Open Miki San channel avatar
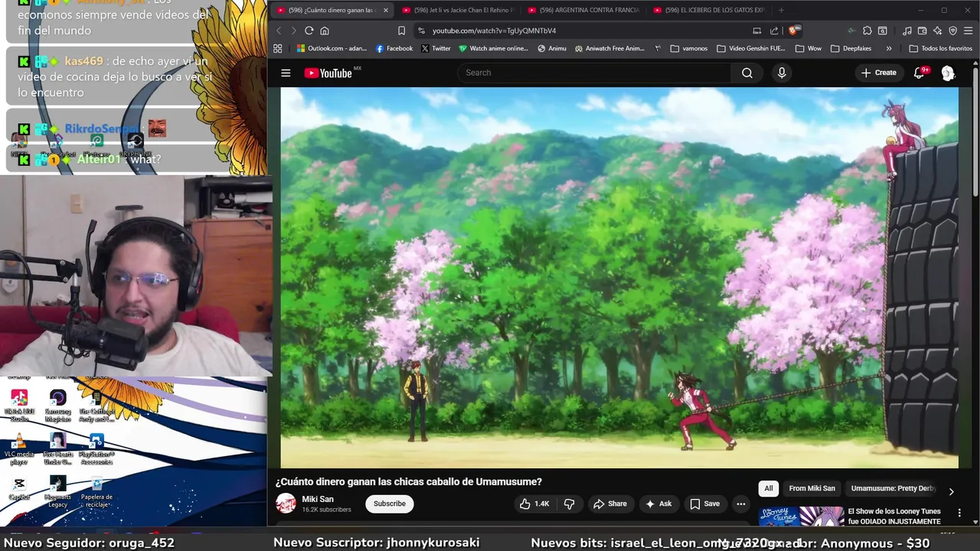This screenshot has height=551, width=980. 286,504
